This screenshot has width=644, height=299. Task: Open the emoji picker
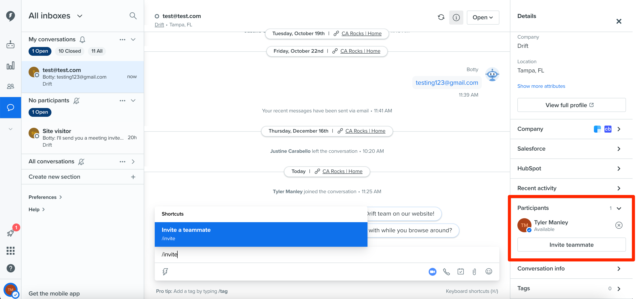(x=489, y=272)
